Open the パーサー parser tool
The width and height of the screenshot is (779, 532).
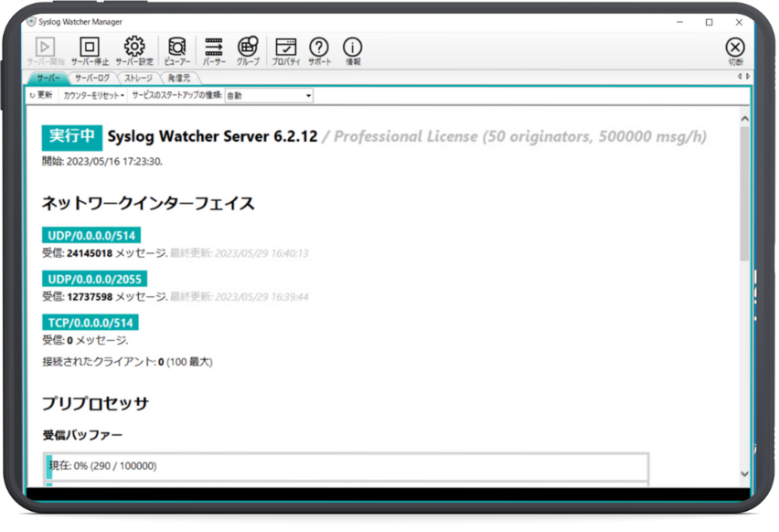point(214,51)
